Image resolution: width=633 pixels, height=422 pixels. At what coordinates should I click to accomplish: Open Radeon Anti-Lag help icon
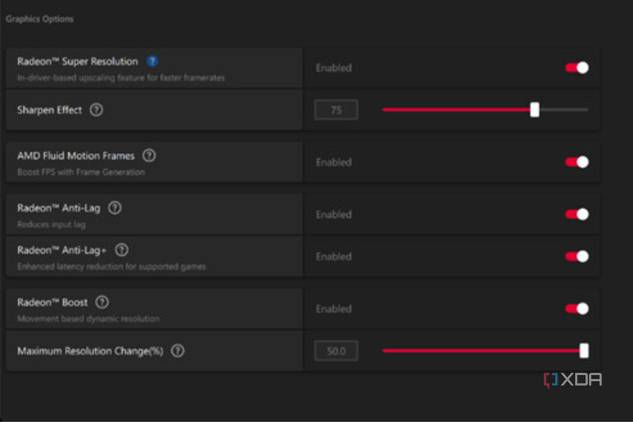115,208
